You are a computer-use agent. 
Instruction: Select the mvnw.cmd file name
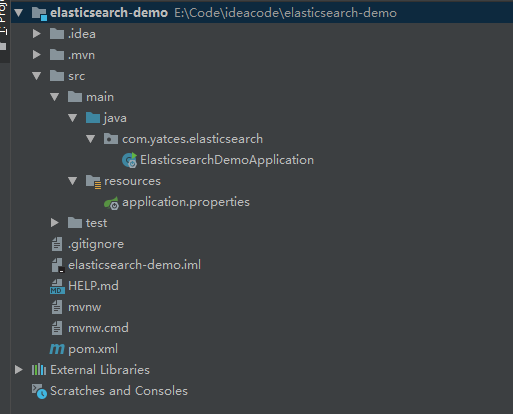[x=98, y=328]
